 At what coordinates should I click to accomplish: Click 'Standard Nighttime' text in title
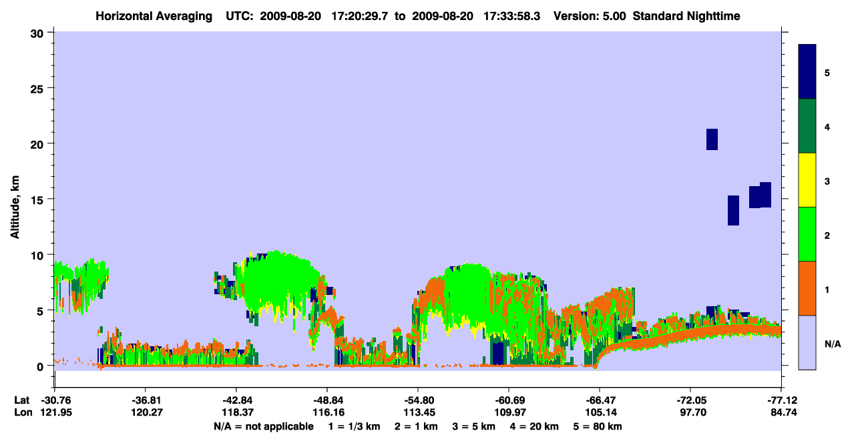[686, 15]
